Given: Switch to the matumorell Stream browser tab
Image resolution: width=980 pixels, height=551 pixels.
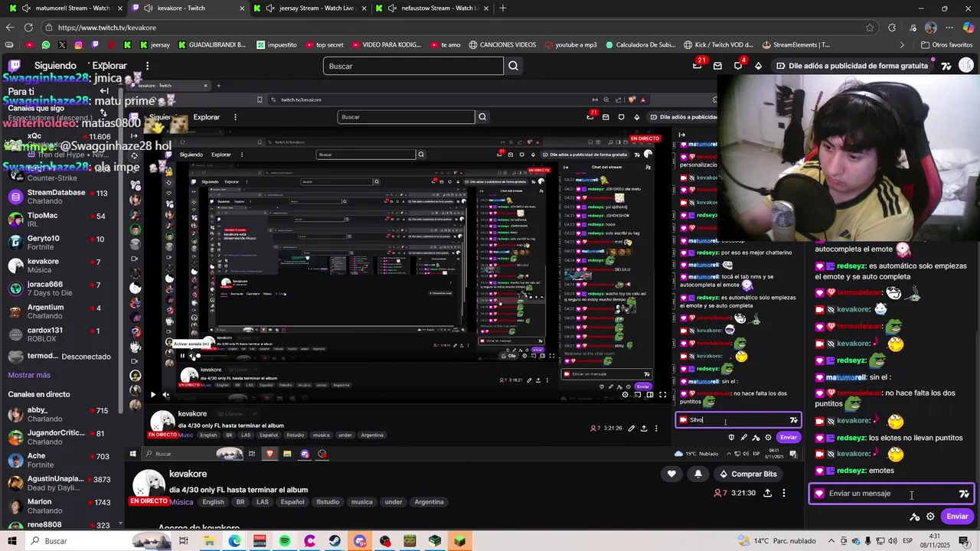Looking at the screenshot, I should click(x=67, y=8).
